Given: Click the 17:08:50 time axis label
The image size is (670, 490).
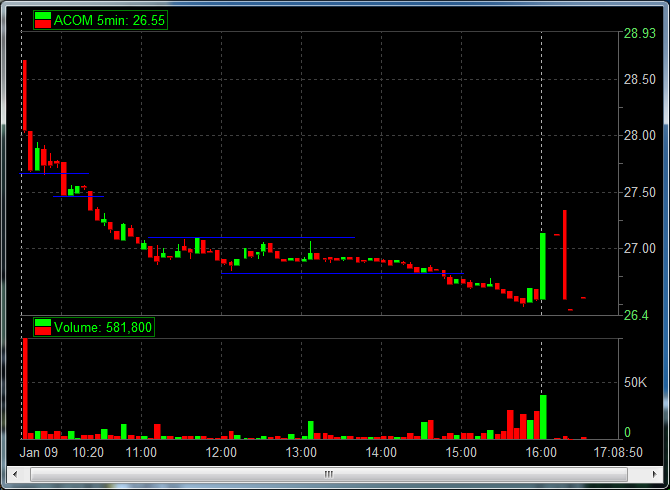Looking at the screenshot, I should (x=618, y=452).
